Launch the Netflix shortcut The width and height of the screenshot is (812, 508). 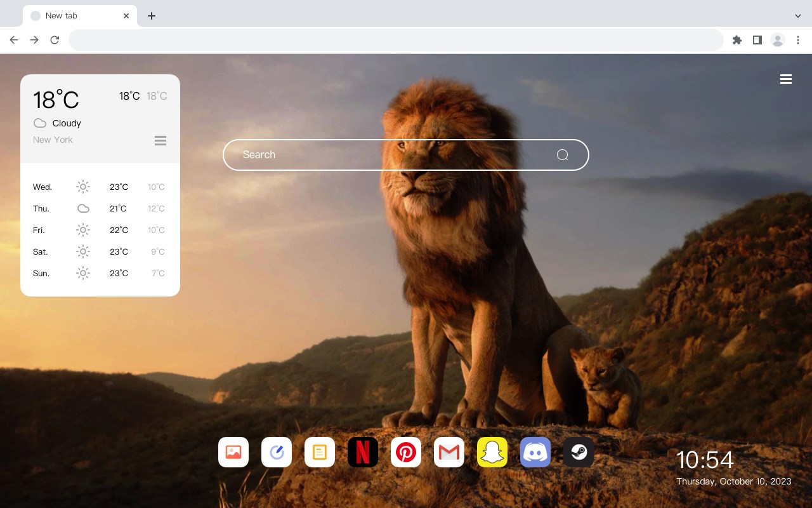(363, 452)
